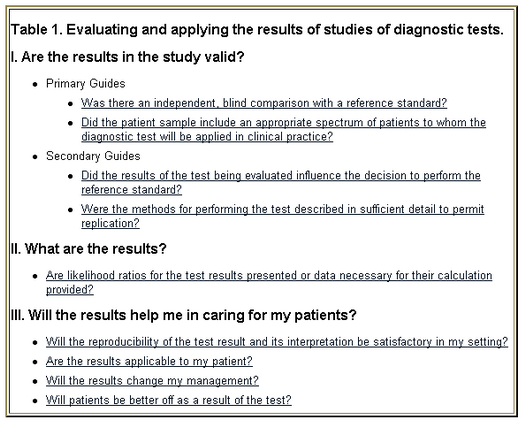Click heading 'III. Will the results help me'
The height and width of the screenshot is (428, 525).
tap(183, 315)
